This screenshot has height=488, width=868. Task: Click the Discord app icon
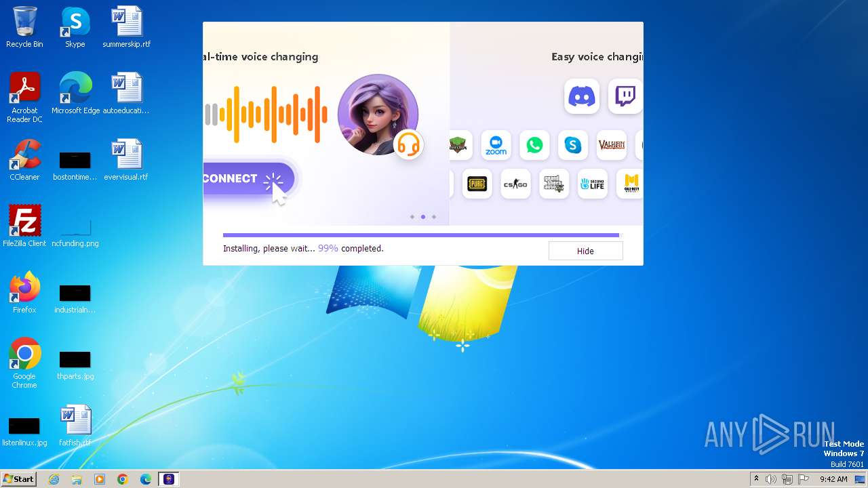pyautogui.click(x=581, y=96)
